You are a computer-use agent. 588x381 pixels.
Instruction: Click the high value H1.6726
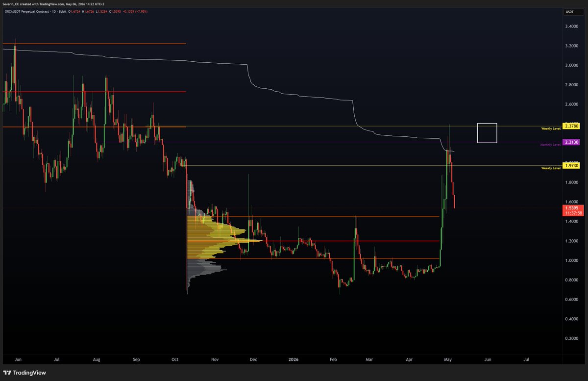click(x=87, y=10)
